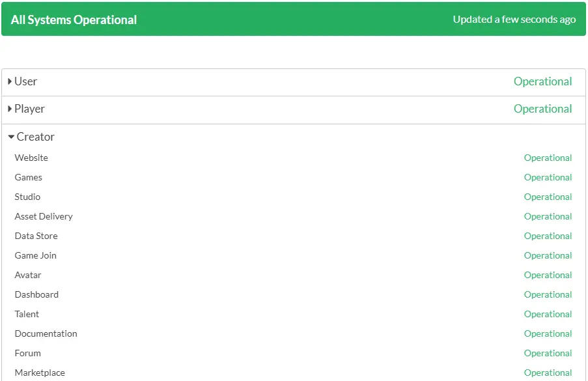
Task: Select the Data Store component label
Action: [36, 236]
